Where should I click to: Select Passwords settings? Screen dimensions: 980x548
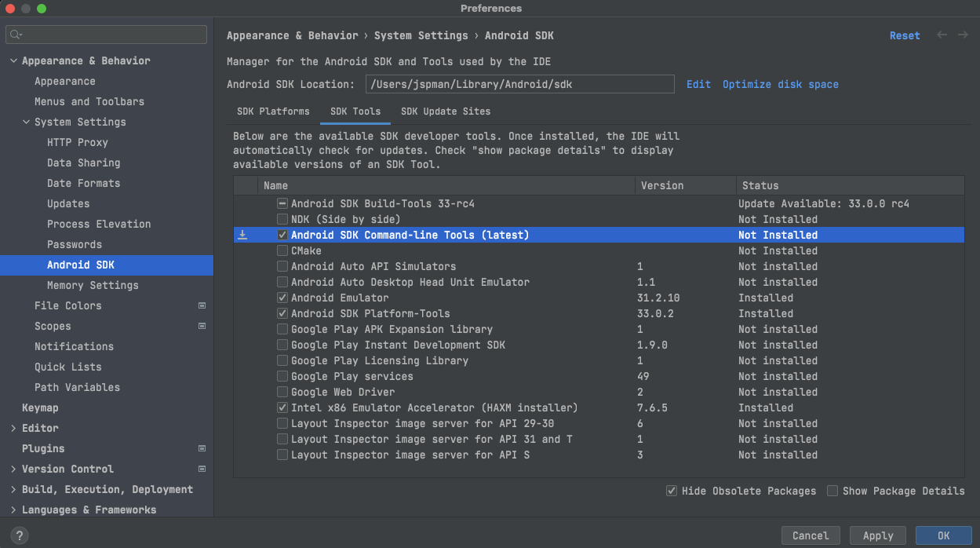75,244
